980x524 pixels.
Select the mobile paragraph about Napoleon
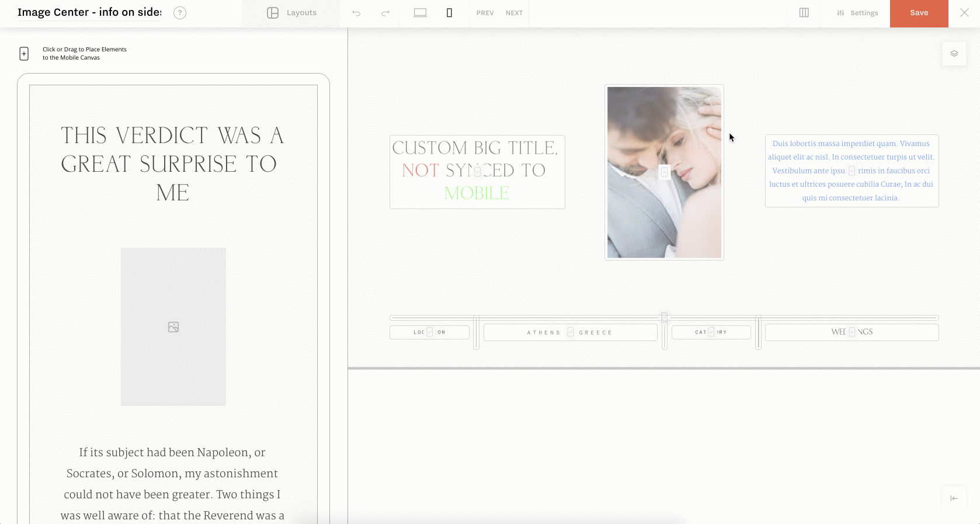[172, 484]
